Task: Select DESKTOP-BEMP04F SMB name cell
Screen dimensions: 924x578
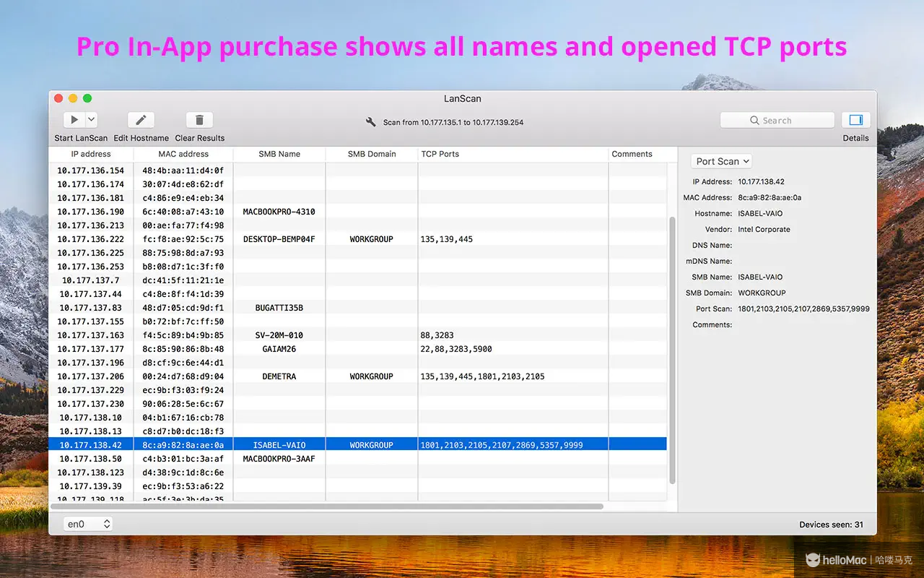Action: click(x=279, y=239)
